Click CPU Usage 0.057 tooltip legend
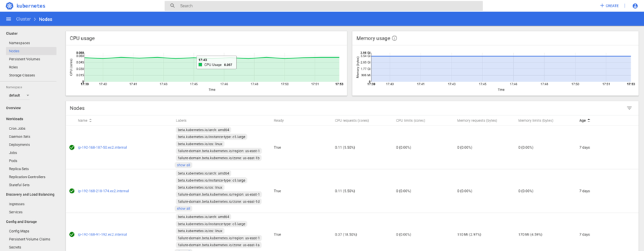 point(215,64)
